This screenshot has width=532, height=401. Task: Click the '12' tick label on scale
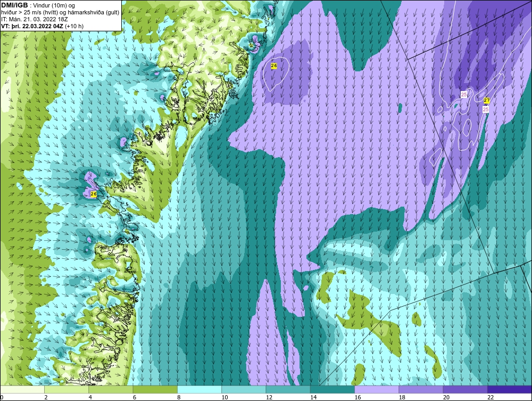click(269, 398)
